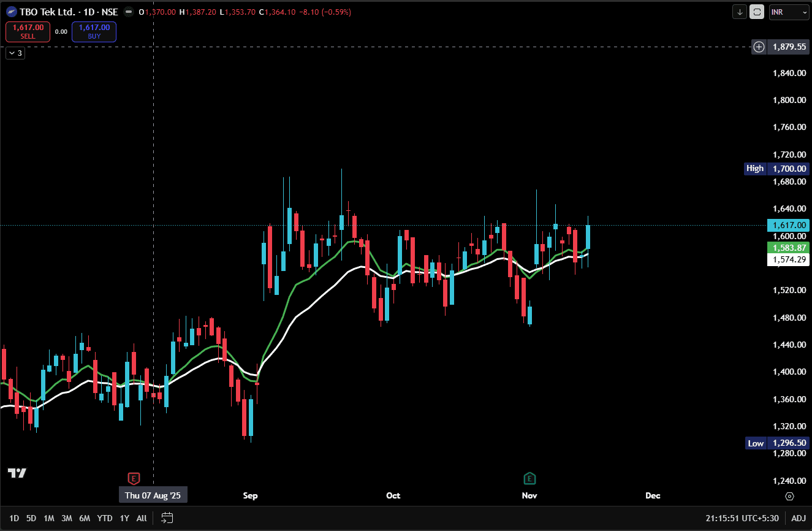
Task: Click the 1,640.00 price scale tick
Action: [789, 208]
